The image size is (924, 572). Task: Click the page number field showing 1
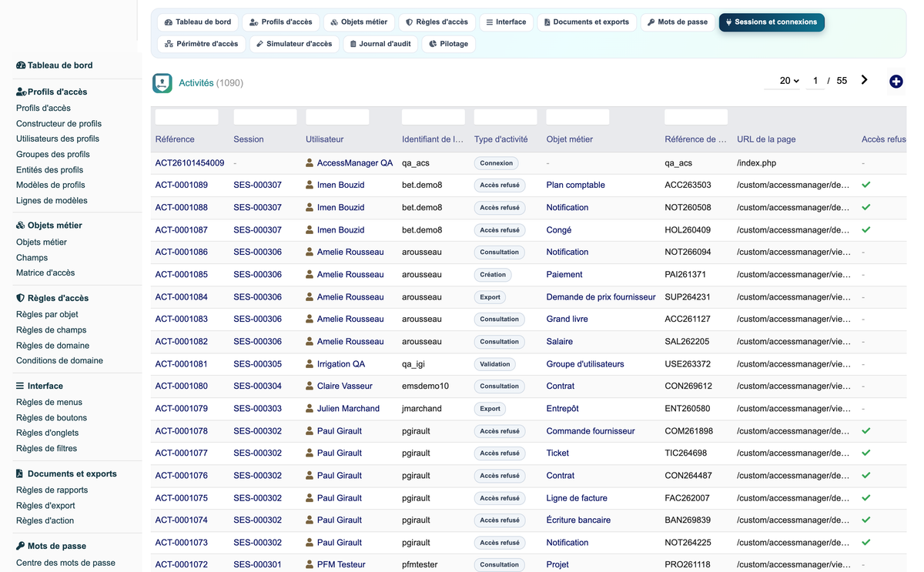(815, 81)
